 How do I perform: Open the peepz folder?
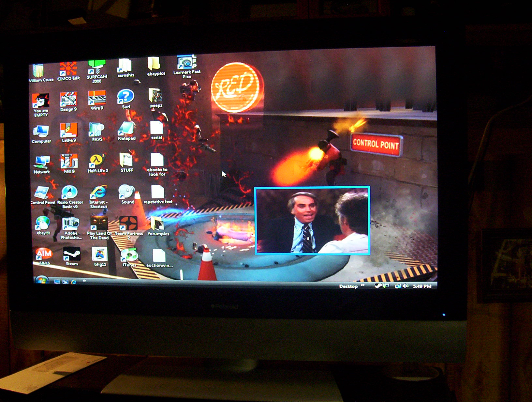156,98
